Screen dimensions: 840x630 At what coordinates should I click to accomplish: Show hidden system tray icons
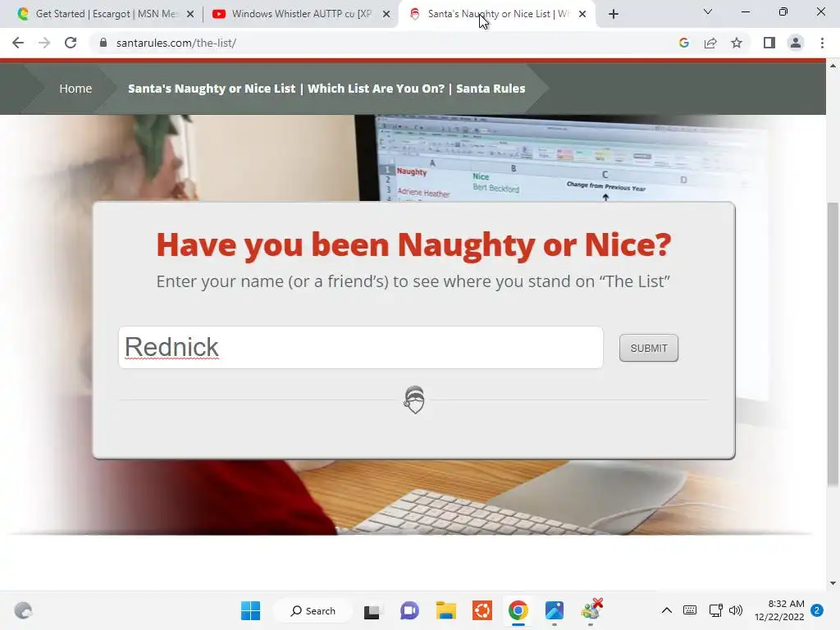(666, 610)
